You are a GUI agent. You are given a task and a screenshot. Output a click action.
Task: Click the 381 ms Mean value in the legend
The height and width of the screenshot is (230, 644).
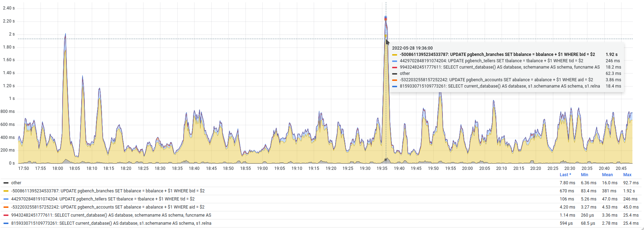tap(609, 191)
